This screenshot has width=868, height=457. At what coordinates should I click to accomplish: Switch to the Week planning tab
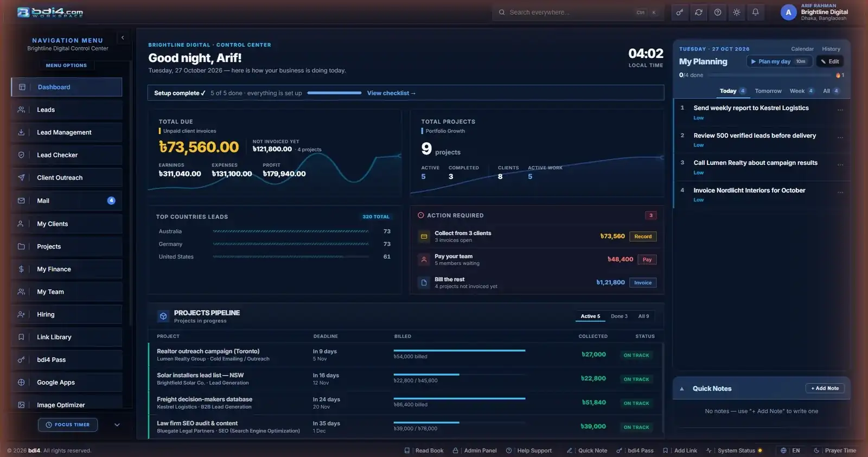802,91
